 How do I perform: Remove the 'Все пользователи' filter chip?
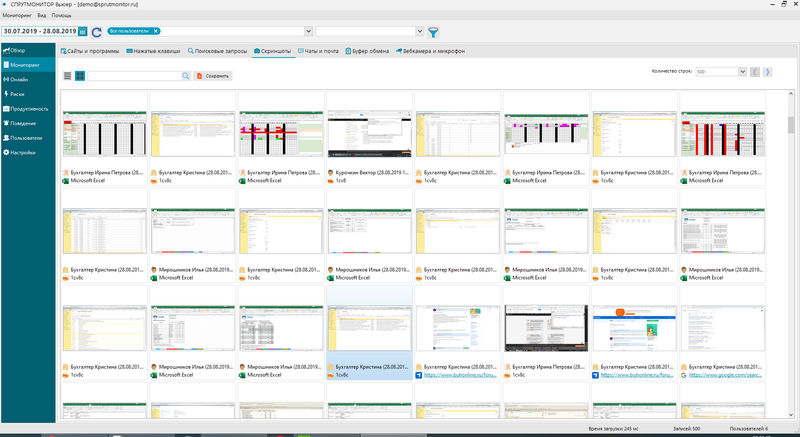coord(156,31)
